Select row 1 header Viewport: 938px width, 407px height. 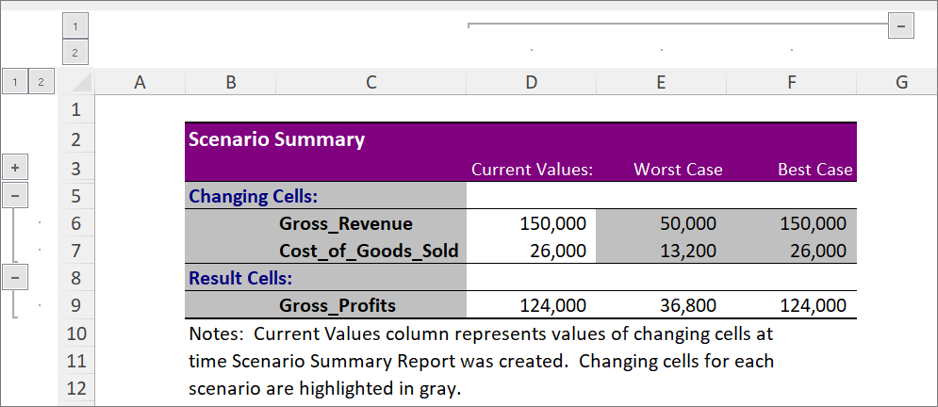(76, 109)
